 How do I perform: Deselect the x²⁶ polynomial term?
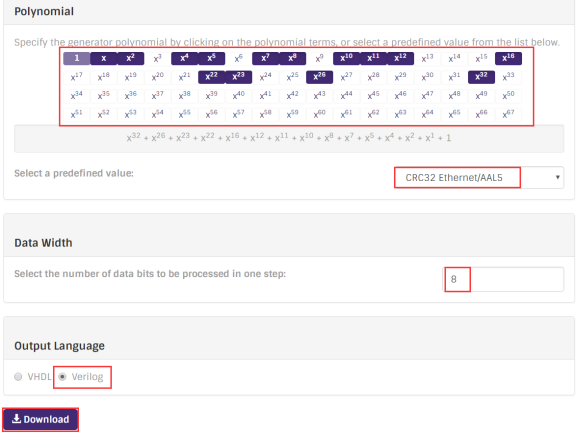point(320,77)
